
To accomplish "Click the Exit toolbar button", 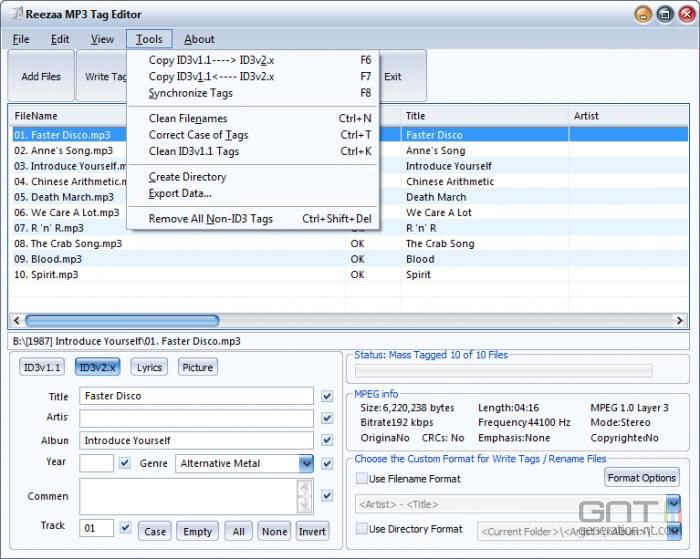I will [x=403, y=76].
